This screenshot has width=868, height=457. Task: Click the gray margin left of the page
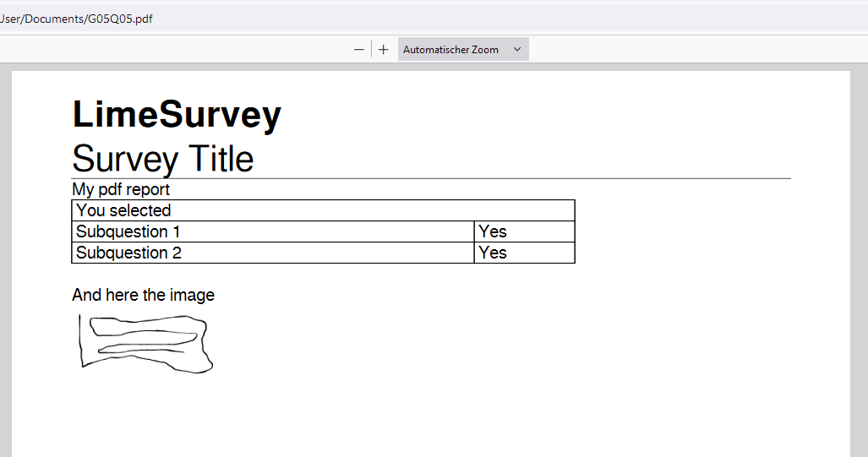point(5,253)
